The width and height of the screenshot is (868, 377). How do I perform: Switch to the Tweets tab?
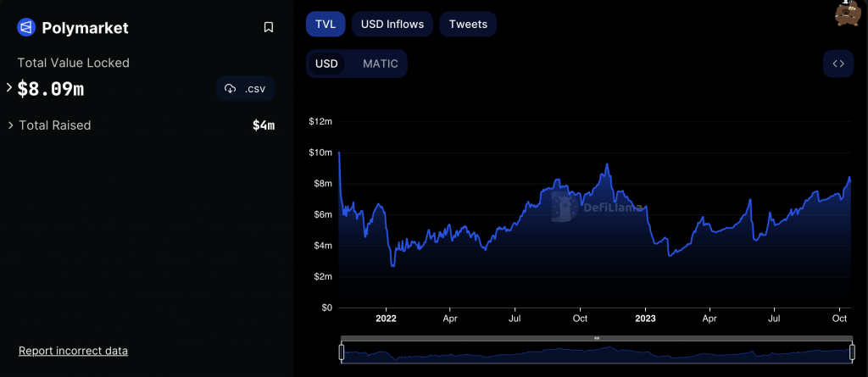coord(468,25)
